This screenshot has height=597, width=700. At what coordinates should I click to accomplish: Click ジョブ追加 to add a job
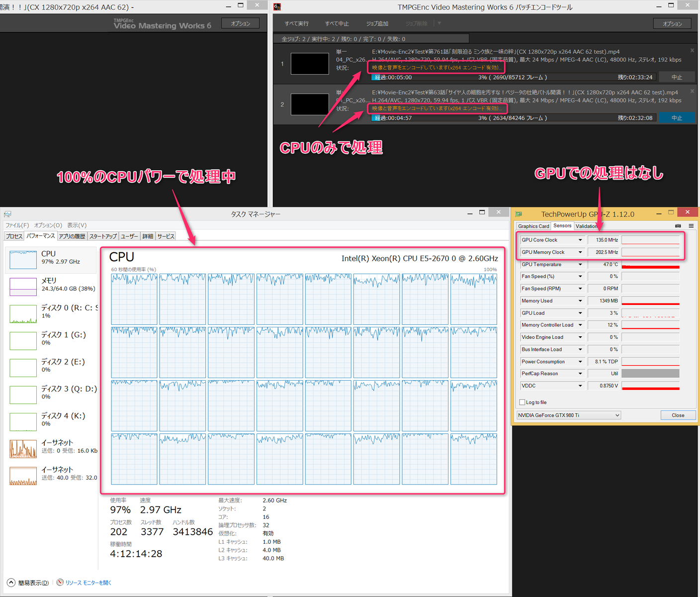click(x=377, y=23)
